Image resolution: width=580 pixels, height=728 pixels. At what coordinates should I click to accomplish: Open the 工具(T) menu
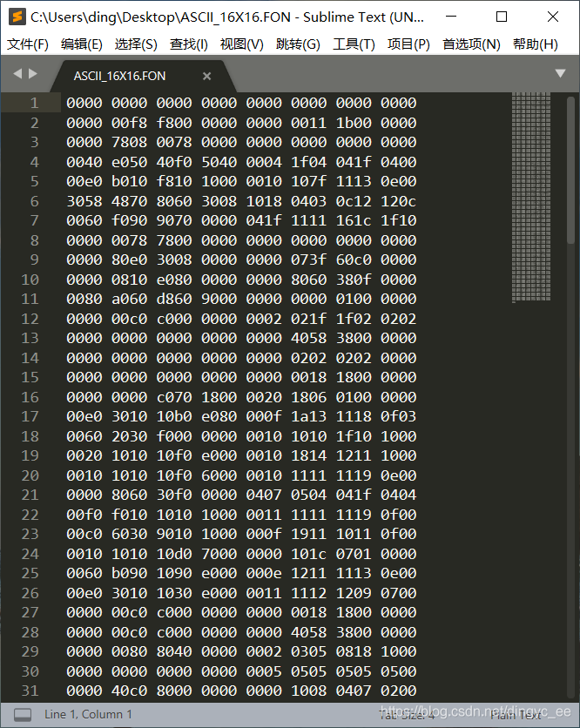(354, 44)
